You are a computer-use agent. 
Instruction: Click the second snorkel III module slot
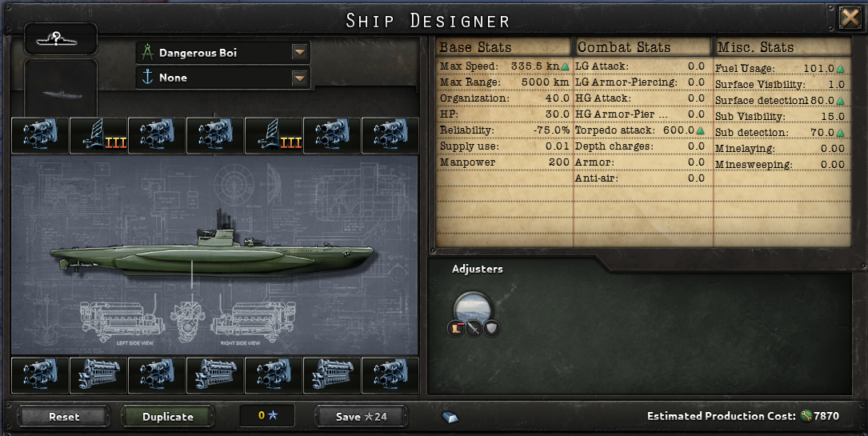tap(274, 135)
